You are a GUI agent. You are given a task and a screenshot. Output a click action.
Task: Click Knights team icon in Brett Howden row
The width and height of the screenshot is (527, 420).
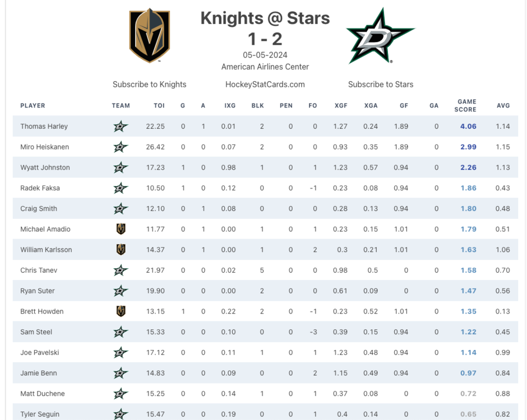pos(121,311)
